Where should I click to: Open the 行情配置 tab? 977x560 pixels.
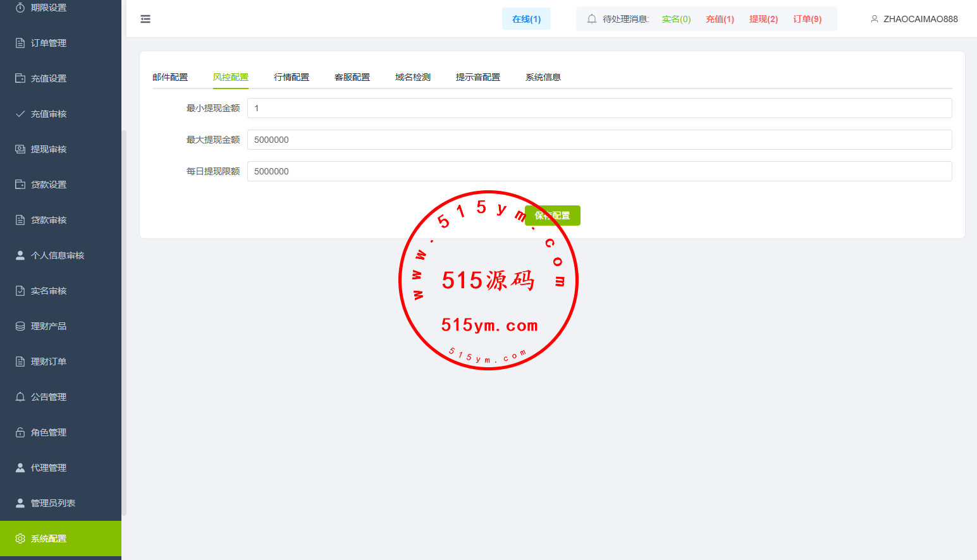coord(292,77)
